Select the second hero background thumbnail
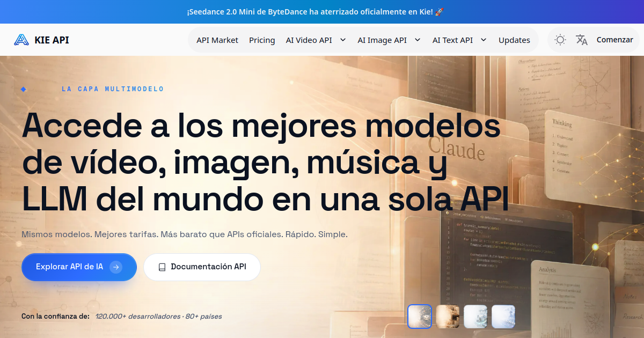Screen dimensions: 644x338 click(448, 317)
